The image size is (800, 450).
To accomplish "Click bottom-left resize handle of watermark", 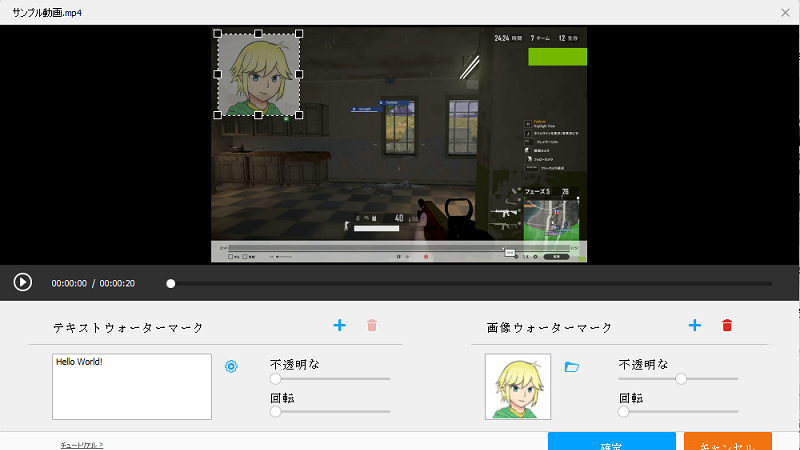I will point(218,115).
